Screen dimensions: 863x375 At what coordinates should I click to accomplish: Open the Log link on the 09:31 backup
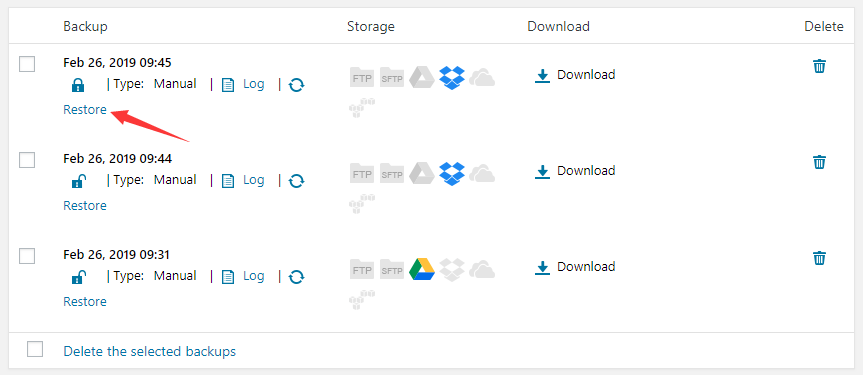pyautogui.click(x=243, y=276)
